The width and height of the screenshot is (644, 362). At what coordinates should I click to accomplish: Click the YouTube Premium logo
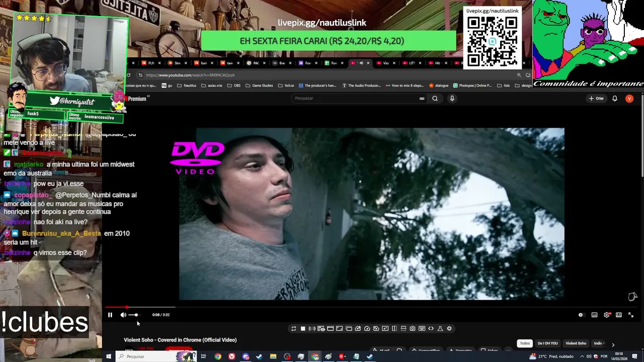[136, 99]
